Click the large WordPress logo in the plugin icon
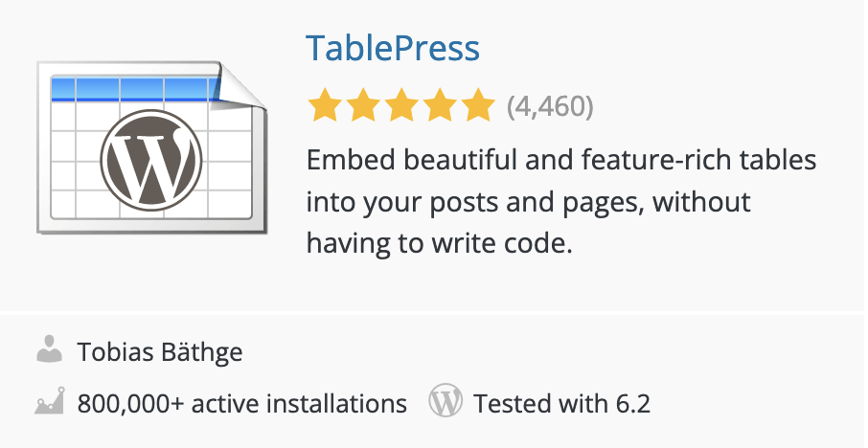868x448 pixels. tap(151, 158)
